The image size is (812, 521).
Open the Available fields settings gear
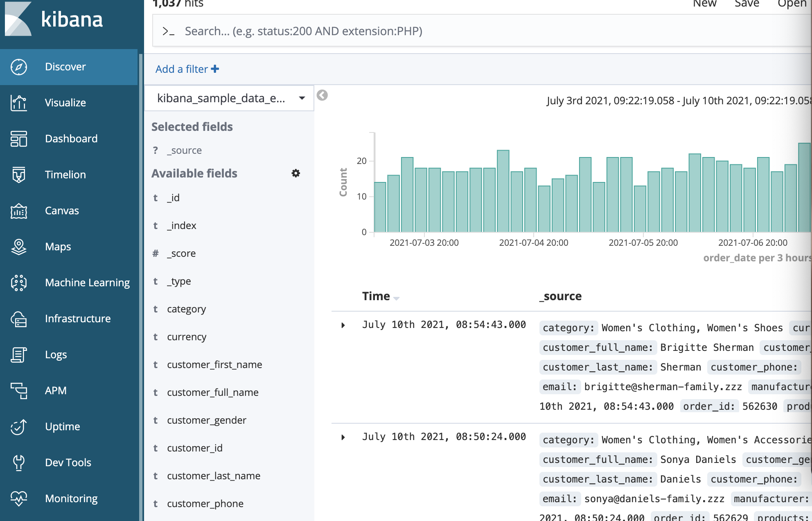295,173
